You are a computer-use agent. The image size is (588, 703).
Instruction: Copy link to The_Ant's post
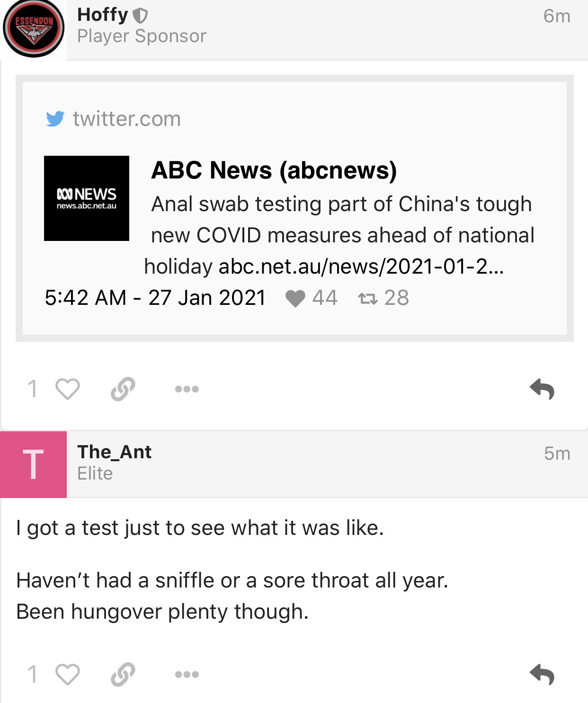click(123, 674)
